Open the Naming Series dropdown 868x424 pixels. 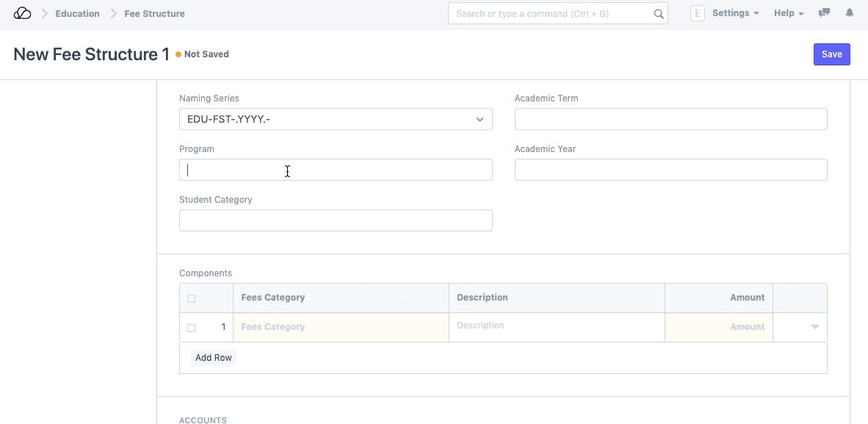[336, 119]
